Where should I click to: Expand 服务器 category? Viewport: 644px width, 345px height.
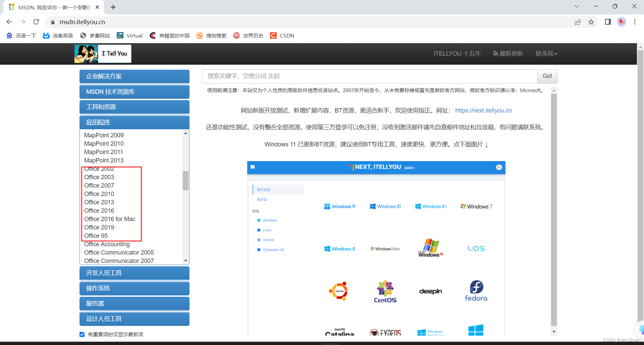tap(135, 303)
